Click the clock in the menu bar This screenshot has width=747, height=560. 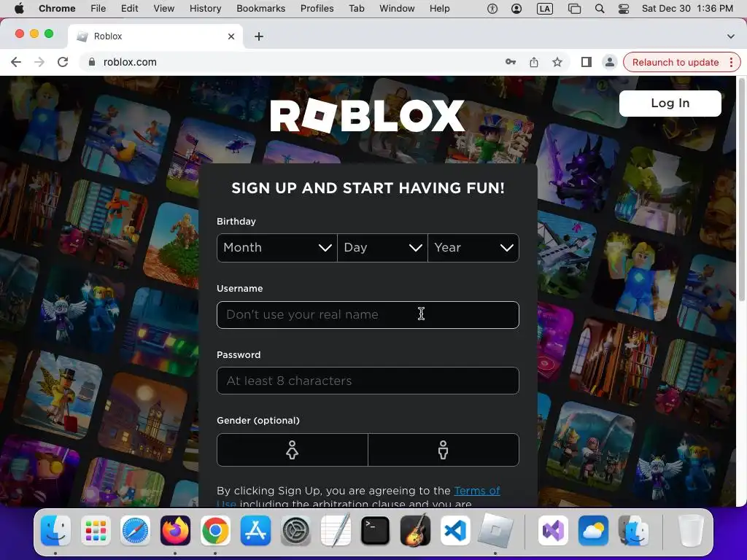687,9
